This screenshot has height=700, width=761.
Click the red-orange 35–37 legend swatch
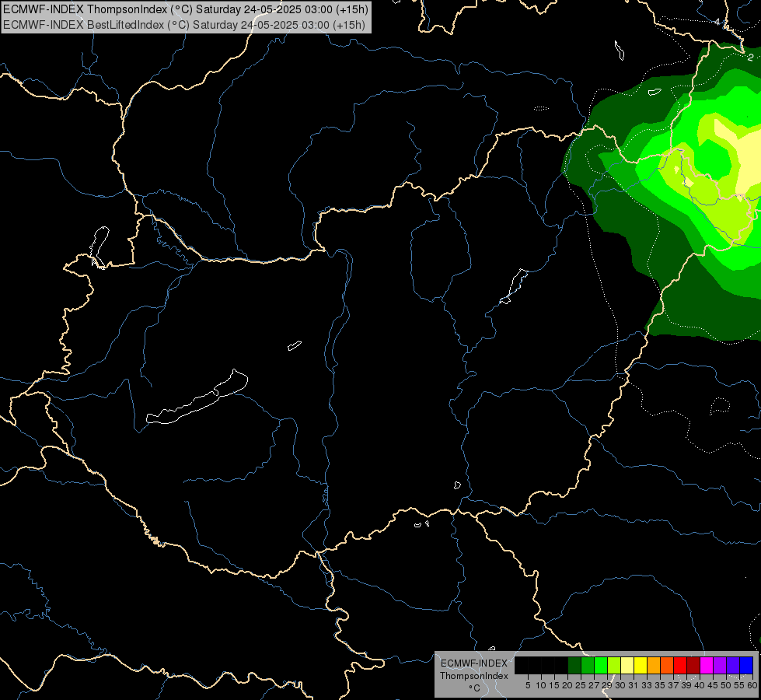667,665
